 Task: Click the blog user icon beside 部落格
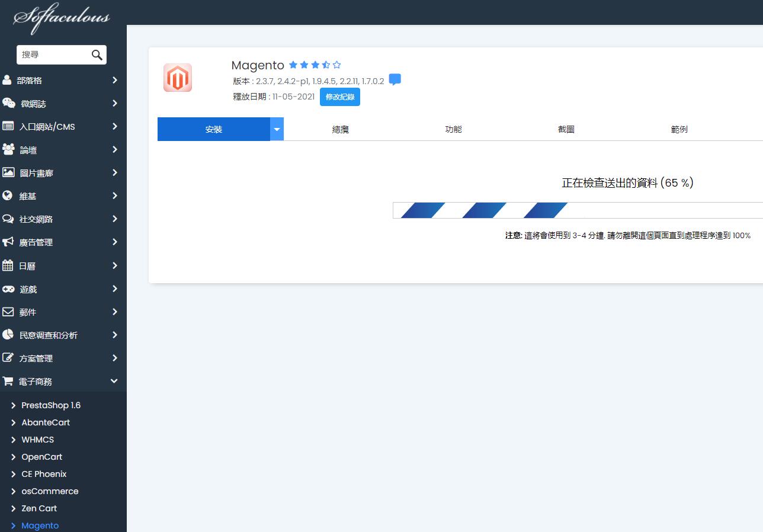(x=7, y=80)
